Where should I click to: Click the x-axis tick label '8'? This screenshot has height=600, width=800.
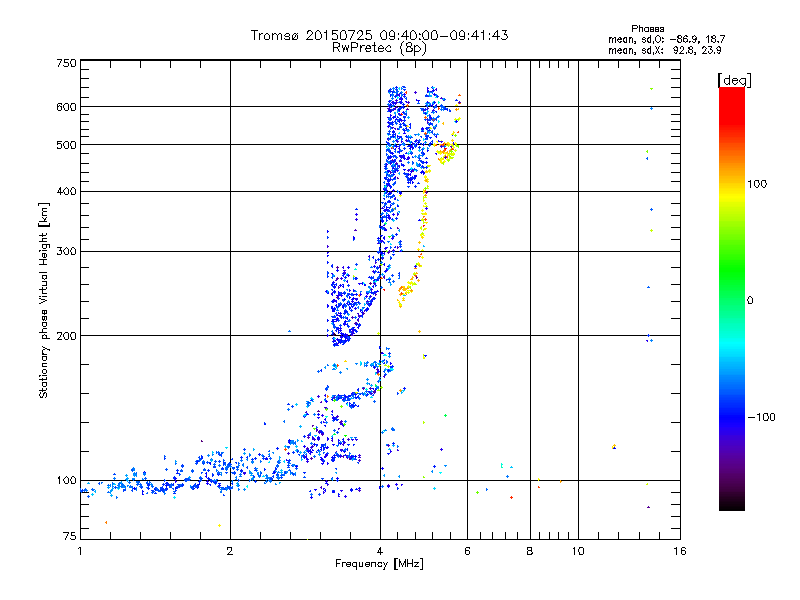(x=530, y=551)
